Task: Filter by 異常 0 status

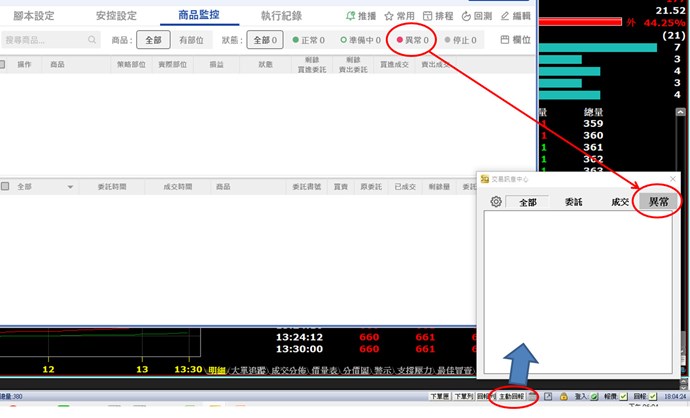Action: [412, 40]
